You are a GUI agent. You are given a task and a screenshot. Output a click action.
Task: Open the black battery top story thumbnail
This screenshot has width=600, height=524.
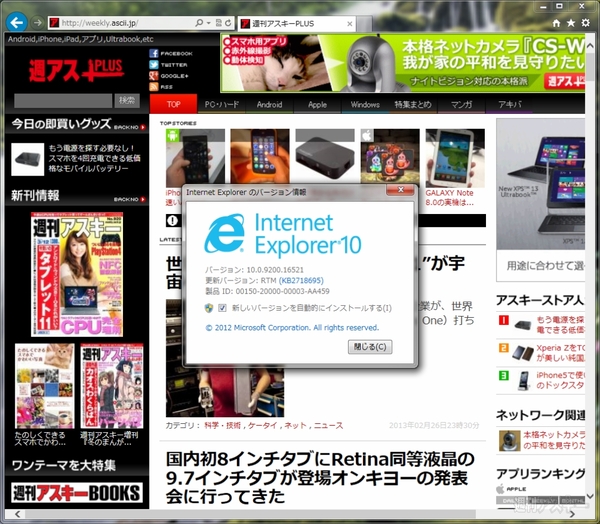point(325,156)
